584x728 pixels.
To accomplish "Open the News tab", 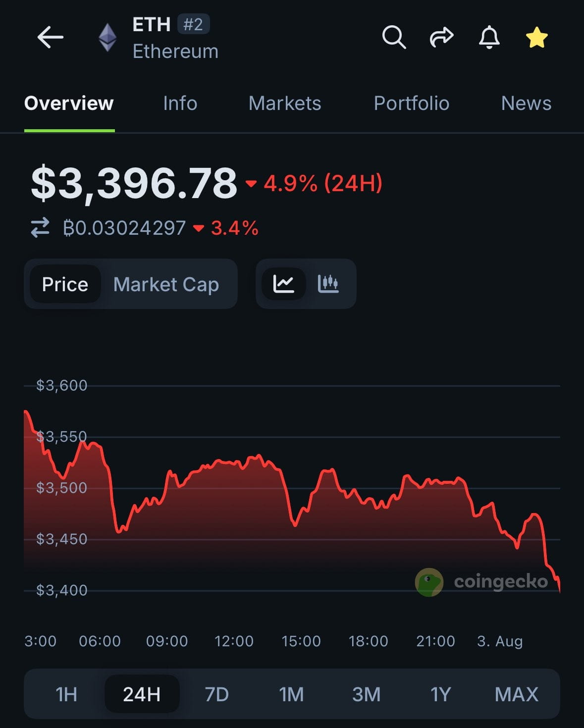I will tap(526, 104).
